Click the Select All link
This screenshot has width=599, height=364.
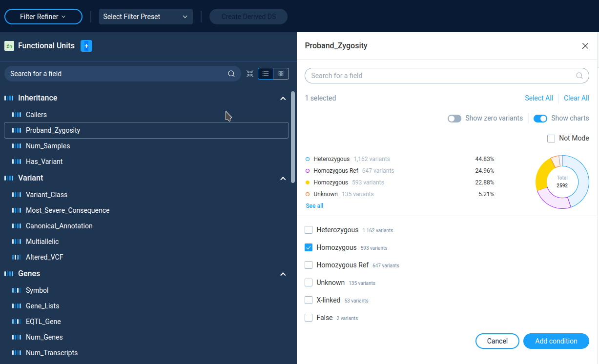tap(539, 98)
